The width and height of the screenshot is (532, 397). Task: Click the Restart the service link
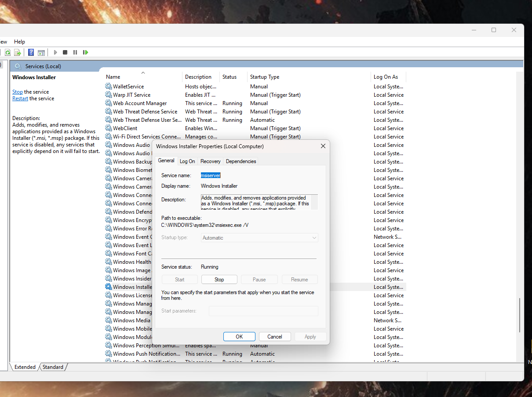tap(20, 98)
